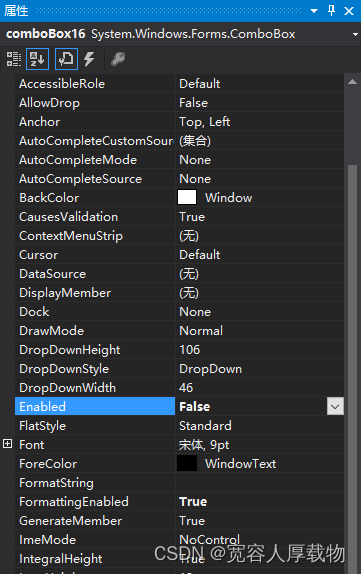Select DisplayMember property
This screenshot has width=361, height=574.
pos(65,293)
